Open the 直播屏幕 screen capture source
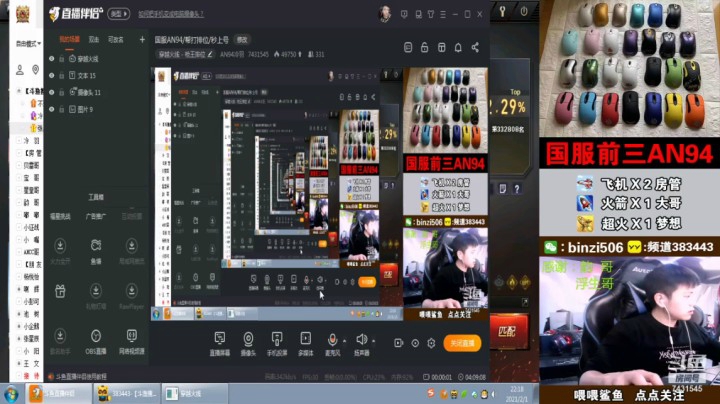The width and height of the screenshot is (720, 404). coord(219,343)
